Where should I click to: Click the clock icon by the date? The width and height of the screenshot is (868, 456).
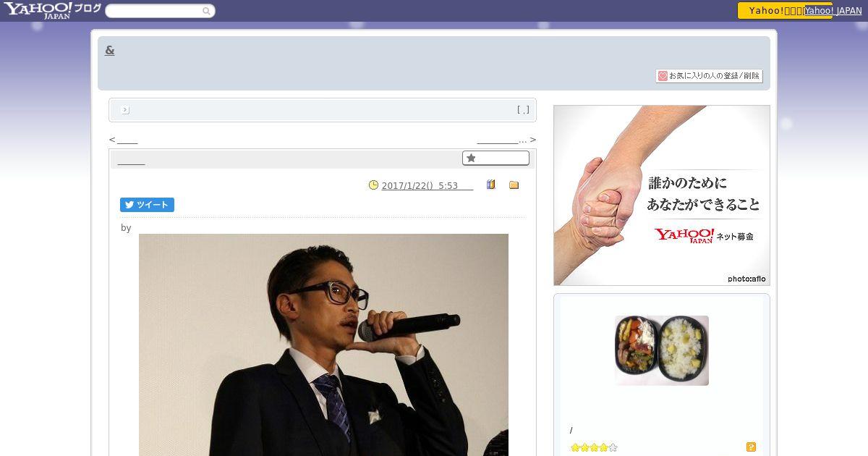pyautogui.click(x=373, y=185)
